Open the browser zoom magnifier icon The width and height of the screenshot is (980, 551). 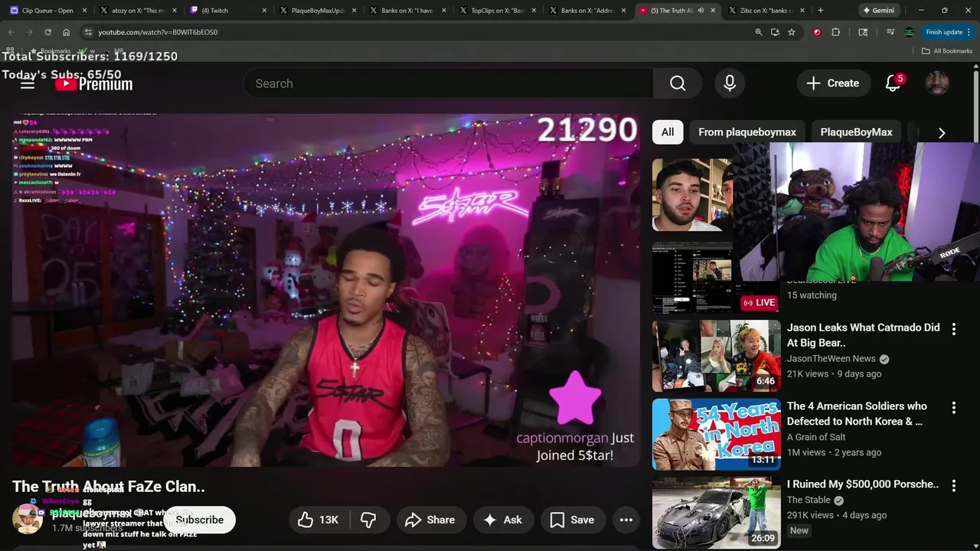pyautogui.click(x=759, y=32)
